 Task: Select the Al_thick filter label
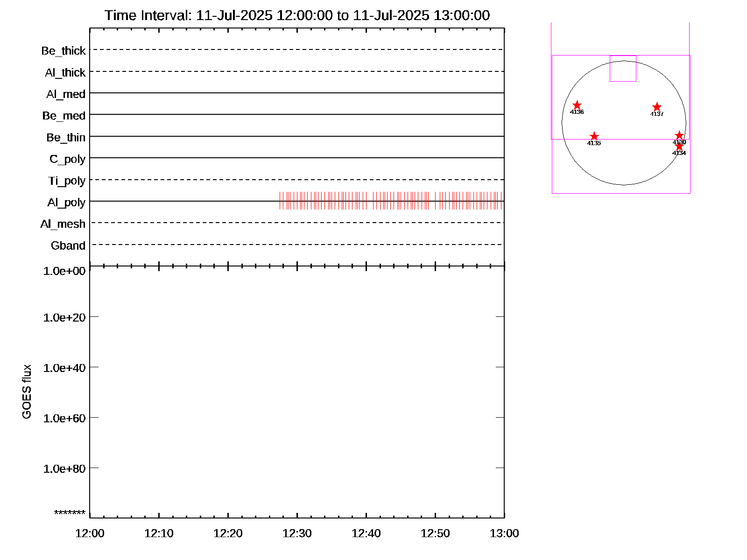65,73
